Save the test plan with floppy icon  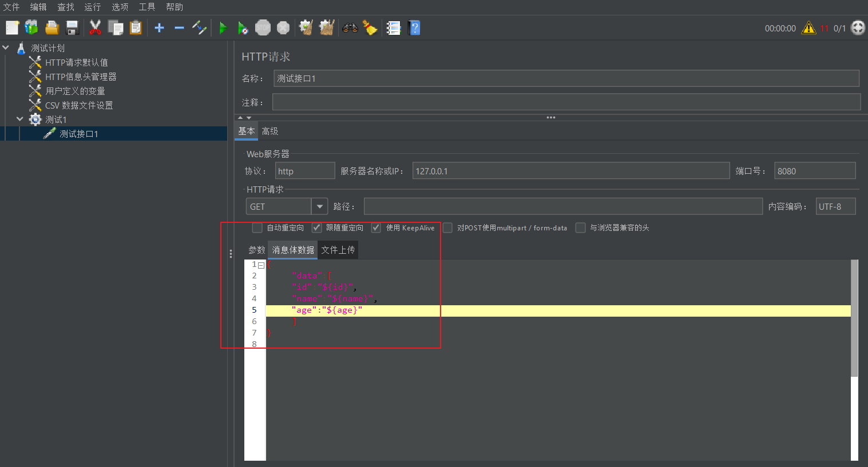point(72,27)
